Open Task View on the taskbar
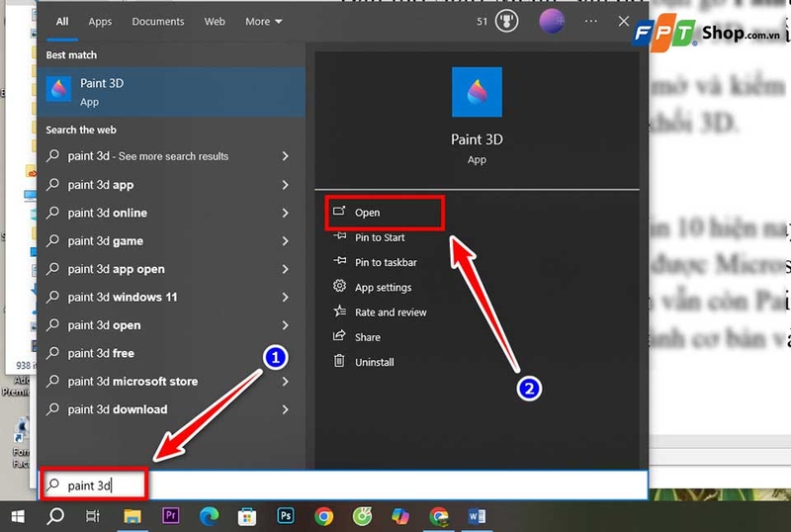Screen dimensions: 791x532 click(93, 516)
